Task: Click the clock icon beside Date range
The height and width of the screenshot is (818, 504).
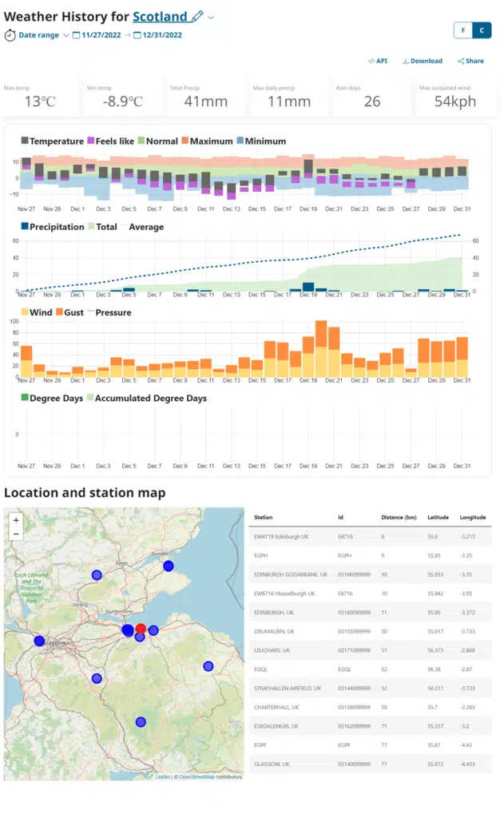Action: tap(10, 35)
